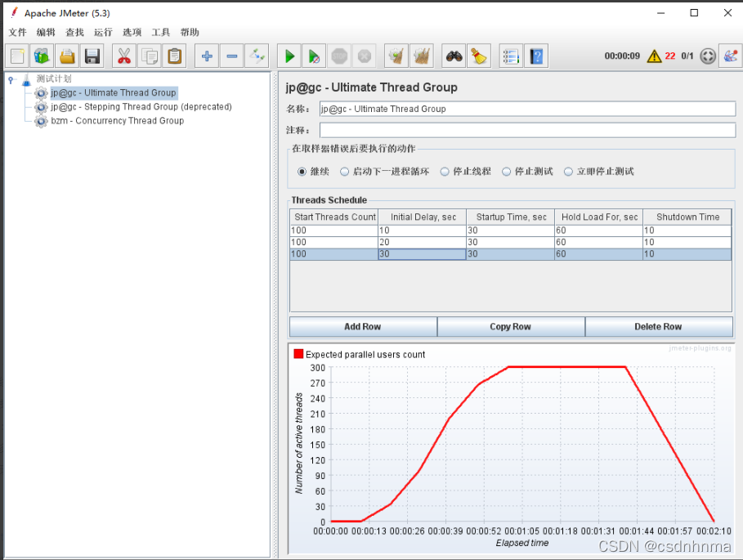Open the templates icon

pyautogui.click(x=42, y=56)
